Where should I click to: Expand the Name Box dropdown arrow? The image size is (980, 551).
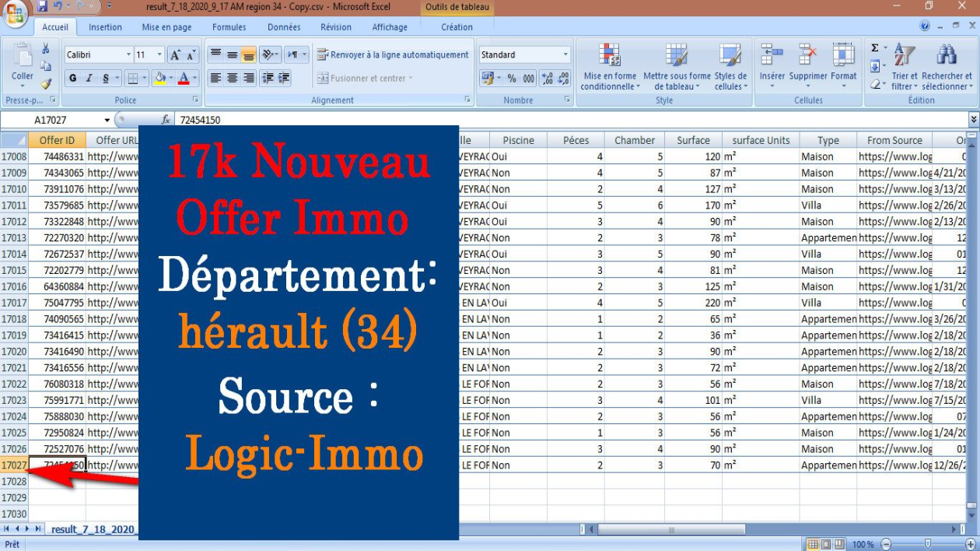click(107, 120)
